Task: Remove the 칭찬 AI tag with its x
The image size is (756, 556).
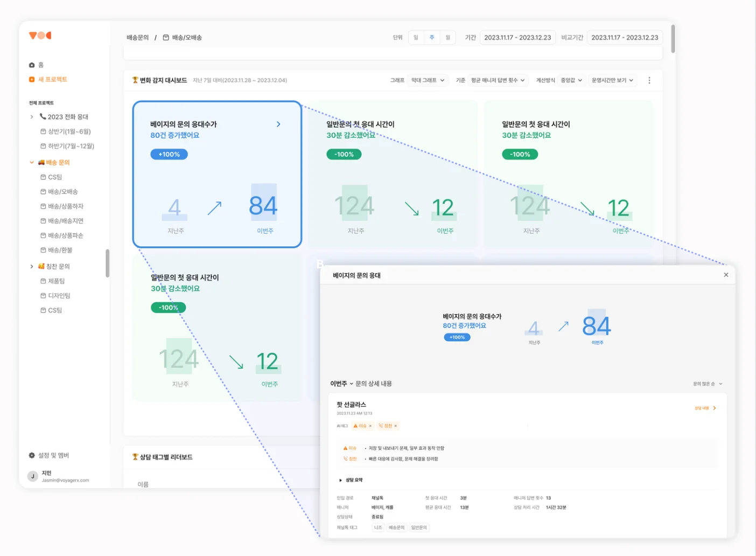Action: [396, 426]
